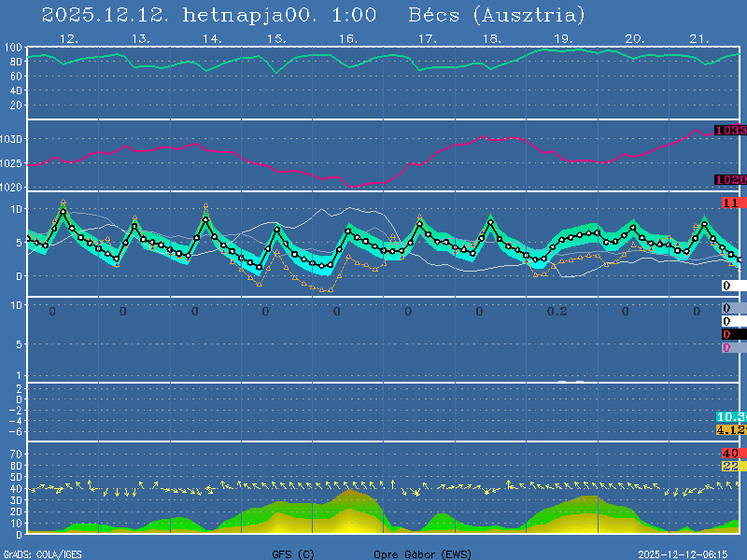Screen dimensions: 747x560
Task: Click the red 40 wind gust label
Action: pos(730,454)
